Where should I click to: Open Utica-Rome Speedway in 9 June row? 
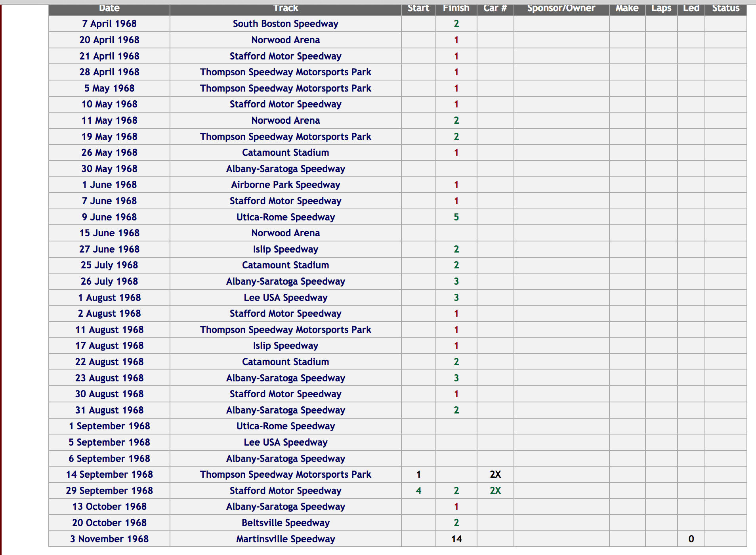coord(285,217)
